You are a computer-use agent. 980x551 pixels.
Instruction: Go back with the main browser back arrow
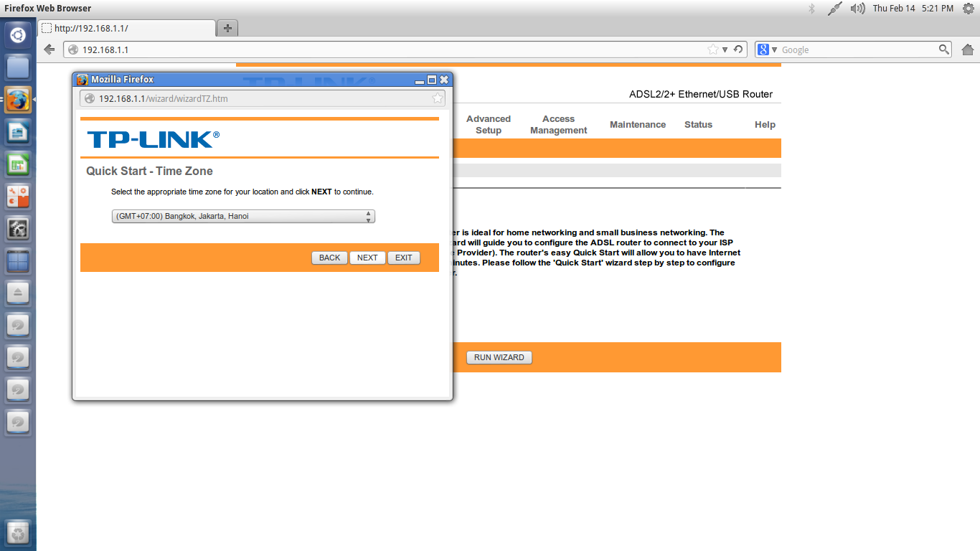pyautogui.click(x=50, y=50)
